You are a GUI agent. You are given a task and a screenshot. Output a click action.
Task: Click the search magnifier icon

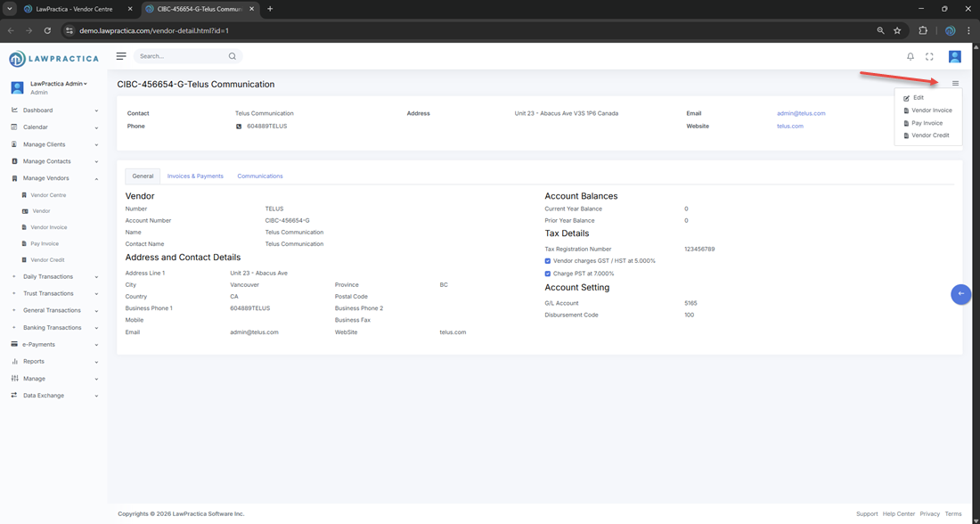tap(233, 56)
